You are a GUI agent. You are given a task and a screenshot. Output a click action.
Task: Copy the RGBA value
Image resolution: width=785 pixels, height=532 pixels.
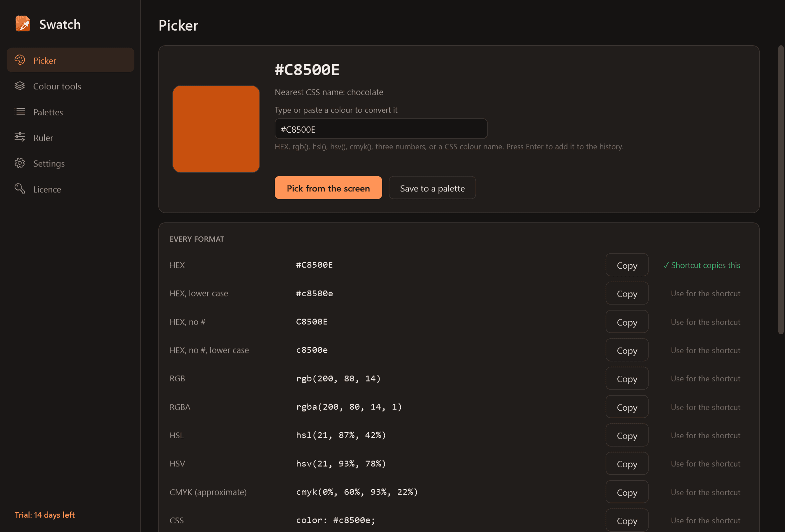coord(627,407)
